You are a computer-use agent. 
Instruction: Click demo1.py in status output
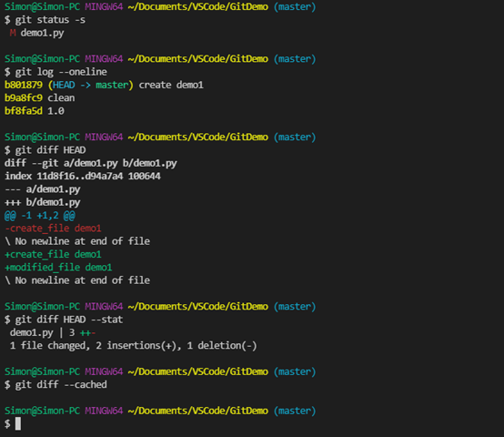point(42,33)
